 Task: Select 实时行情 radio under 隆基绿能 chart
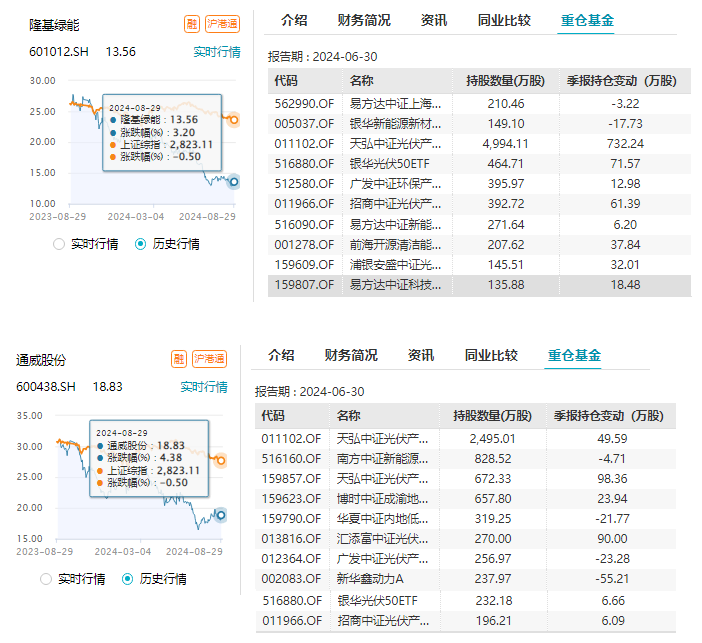click(x=59, y=244)
